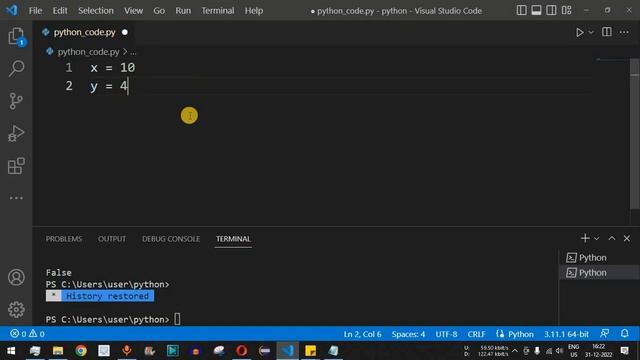Open the Edit menu
This screenshot has width=640, height=360.
click(x=60, y=11)
